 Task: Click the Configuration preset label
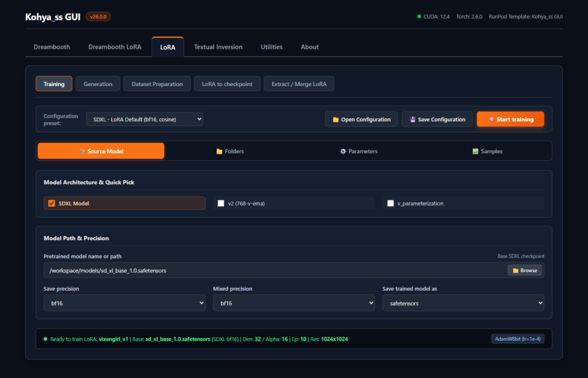point(61,119)
